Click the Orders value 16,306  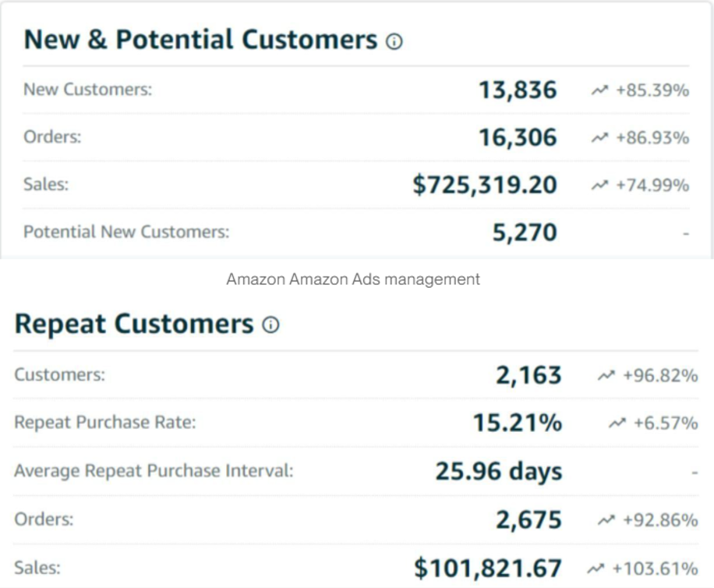click(x=518, y=137)
